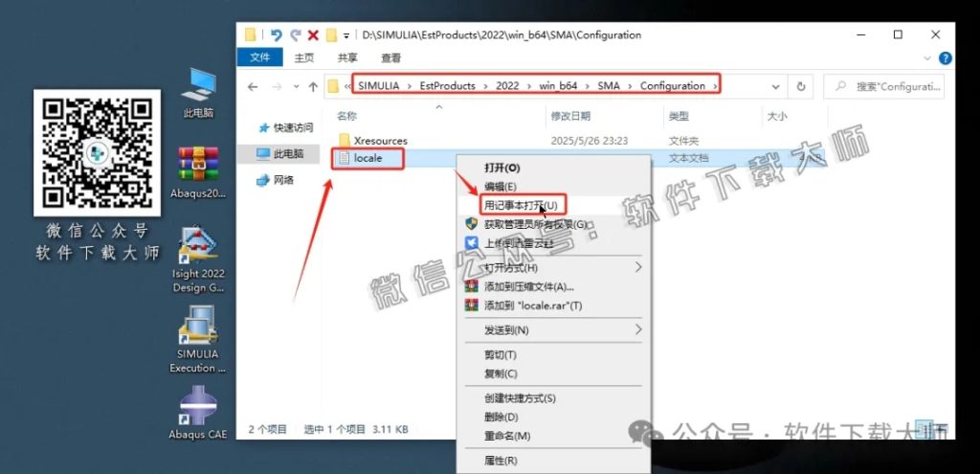Launch Isight 2022 Design Gateway shortcut
Screen dimensions: 980x474
[x=198, y=260]
